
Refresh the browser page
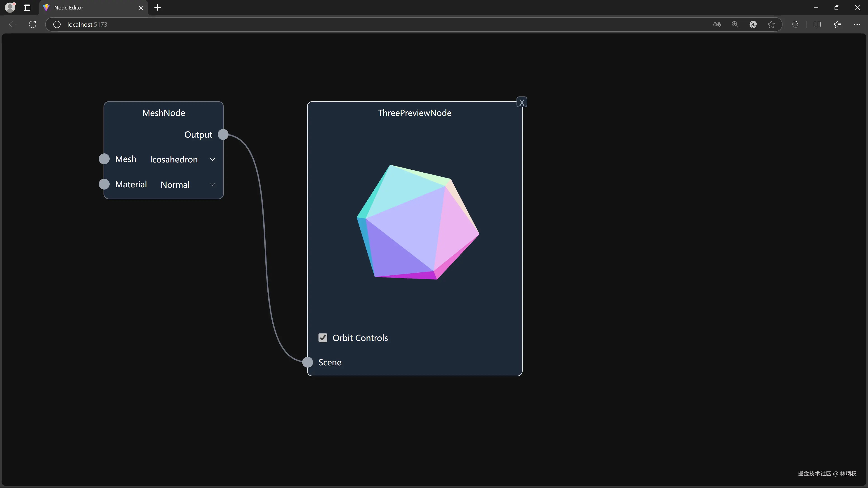(x=33, y=24)
